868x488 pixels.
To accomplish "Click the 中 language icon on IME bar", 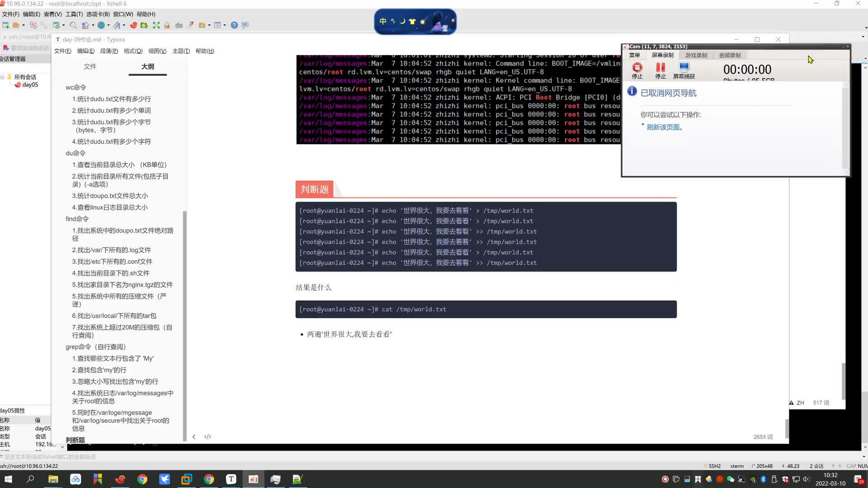I will tap(383, 21).
